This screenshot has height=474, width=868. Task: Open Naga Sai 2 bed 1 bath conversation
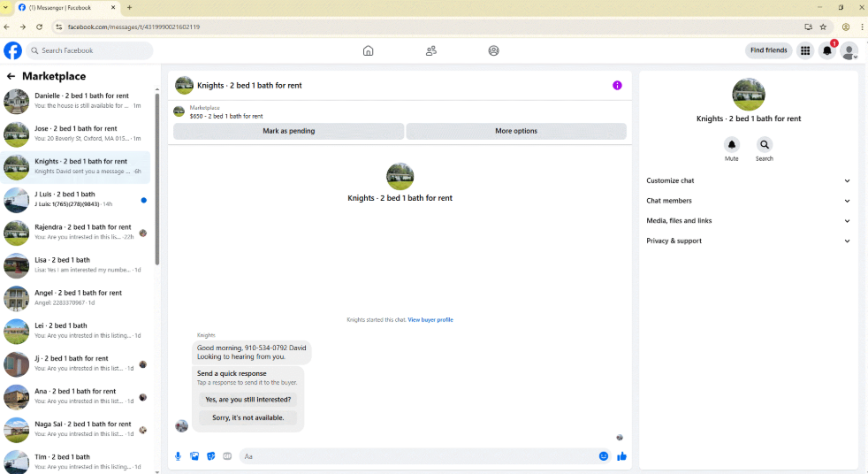tap(76, 429)
